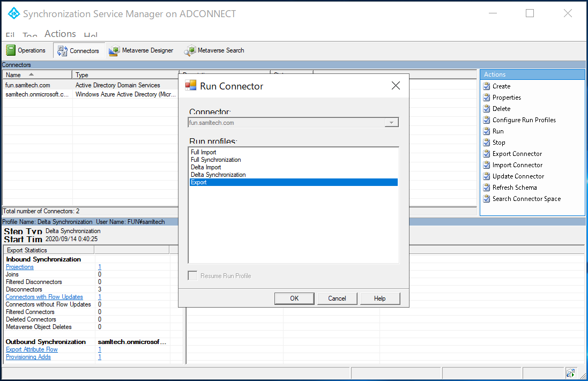The width and height of the screenshot is (588, 381).
Task: Click the Projections count value 1
Action: 99,267
